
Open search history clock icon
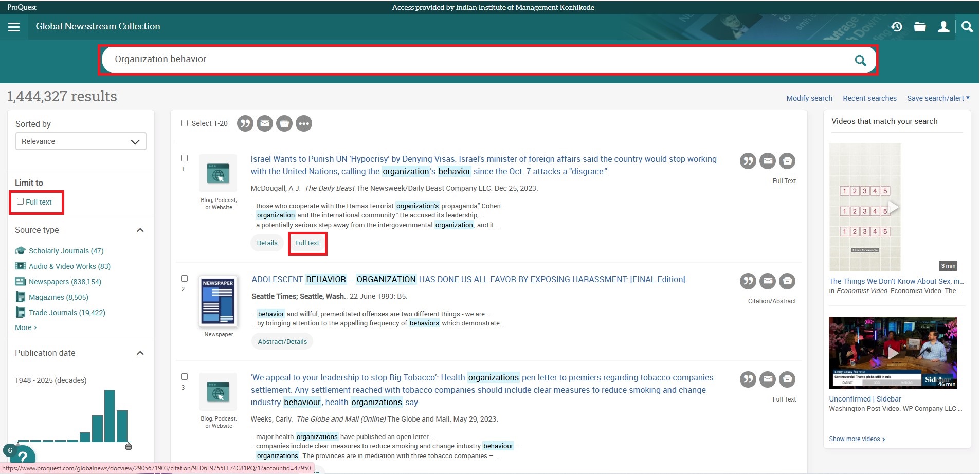[897, 27]
